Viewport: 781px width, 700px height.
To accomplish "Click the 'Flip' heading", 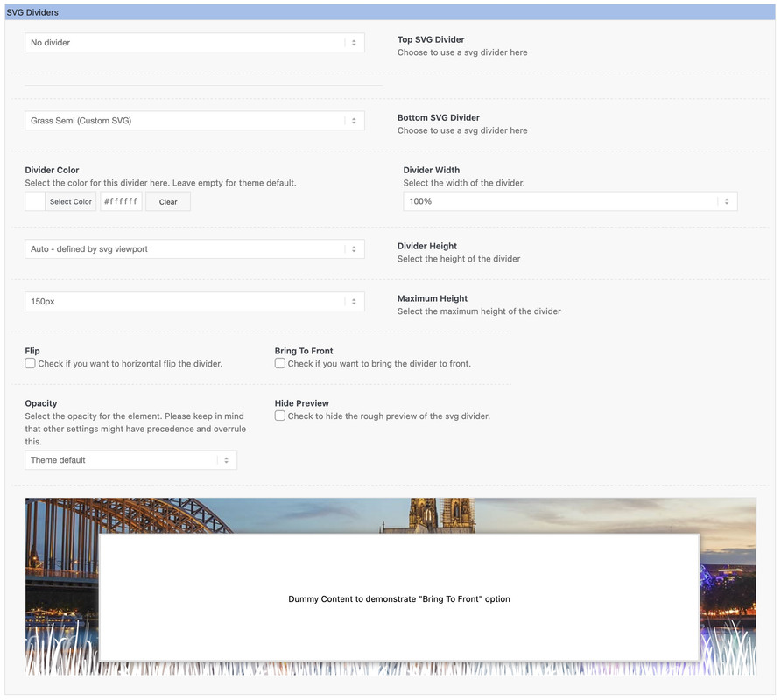I will [32, 351].
